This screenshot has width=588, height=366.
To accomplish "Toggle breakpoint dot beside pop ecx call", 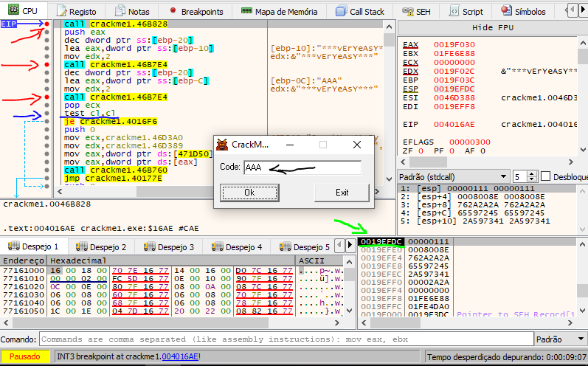I will [47, 97].
